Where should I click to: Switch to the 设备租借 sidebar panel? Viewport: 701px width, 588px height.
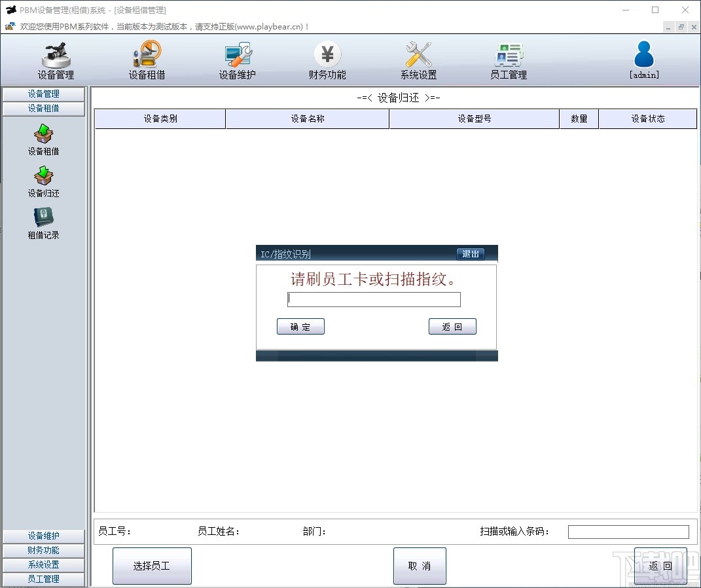(x=43, y=108)
